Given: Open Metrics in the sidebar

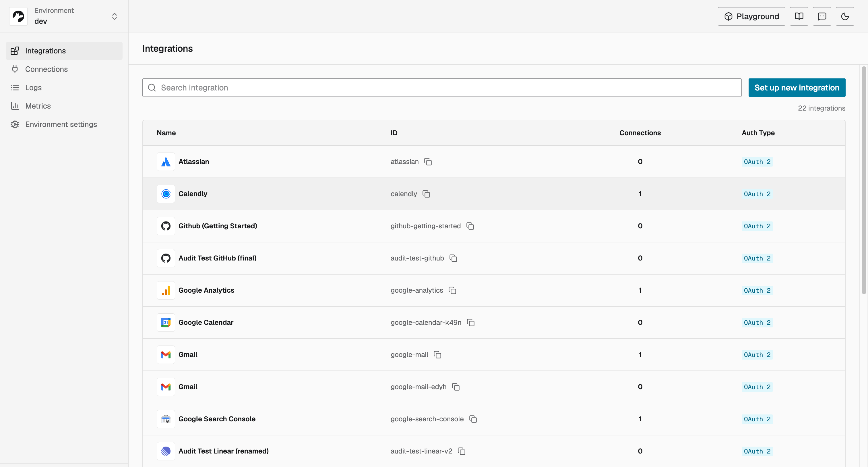Looking at the screenshot, I should (64, 106).
